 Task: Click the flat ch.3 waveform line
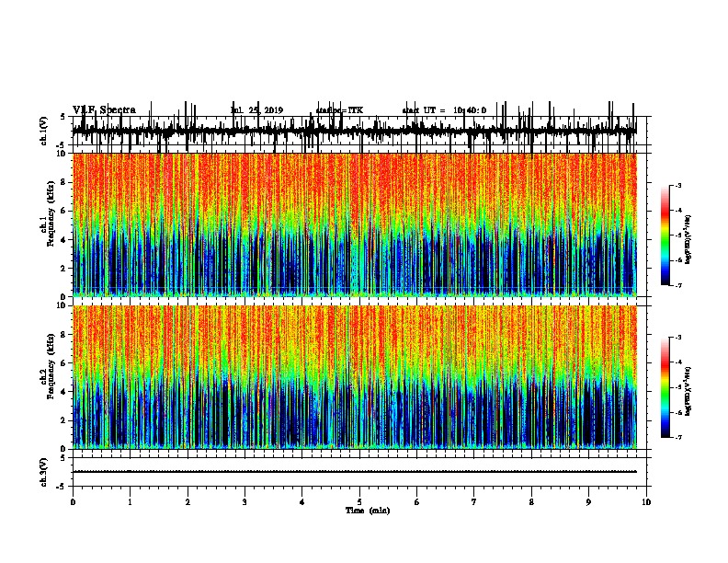[355, 472]
